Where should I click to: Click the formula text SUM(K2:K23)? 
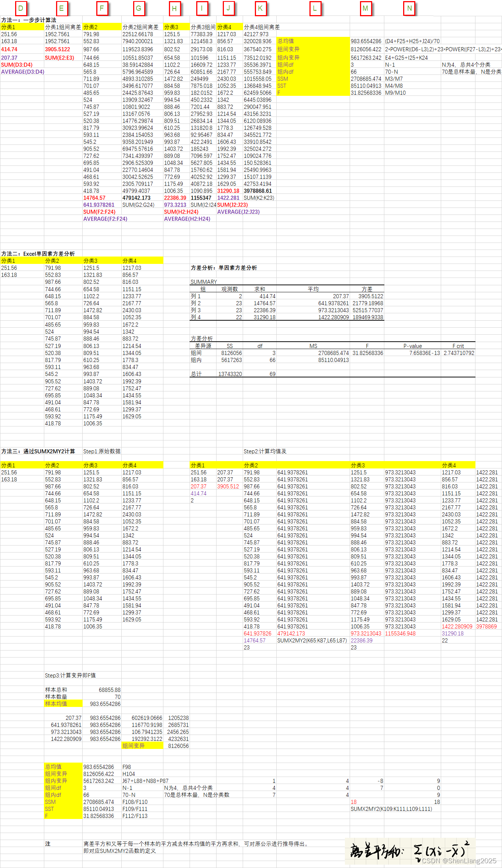coord(259,198)
